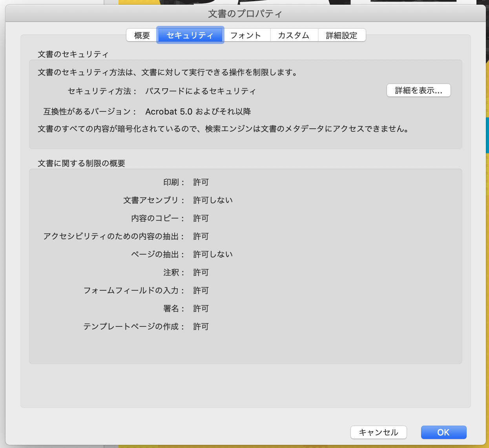Click the Acrobat 5.0 およびそれ以降 text
489x448 pixels.
pos(198,111)
